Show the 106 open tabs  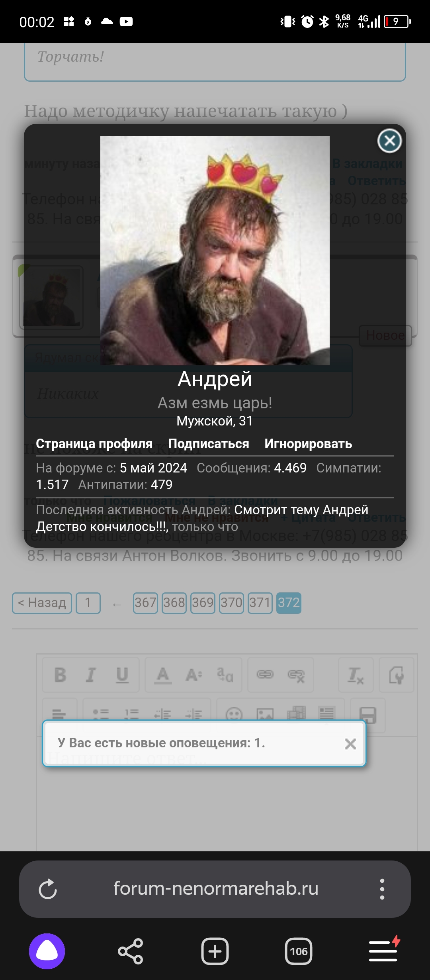point(299,951)
